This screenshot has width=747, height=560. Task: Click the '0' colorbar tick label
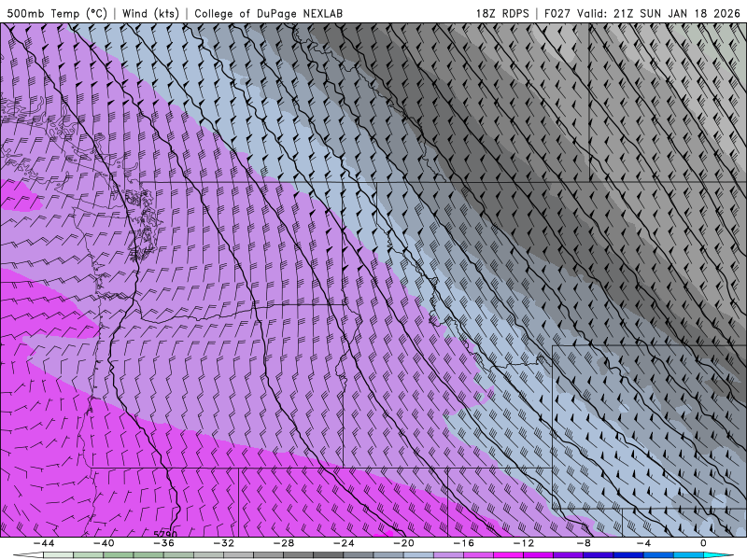point(704,543)
